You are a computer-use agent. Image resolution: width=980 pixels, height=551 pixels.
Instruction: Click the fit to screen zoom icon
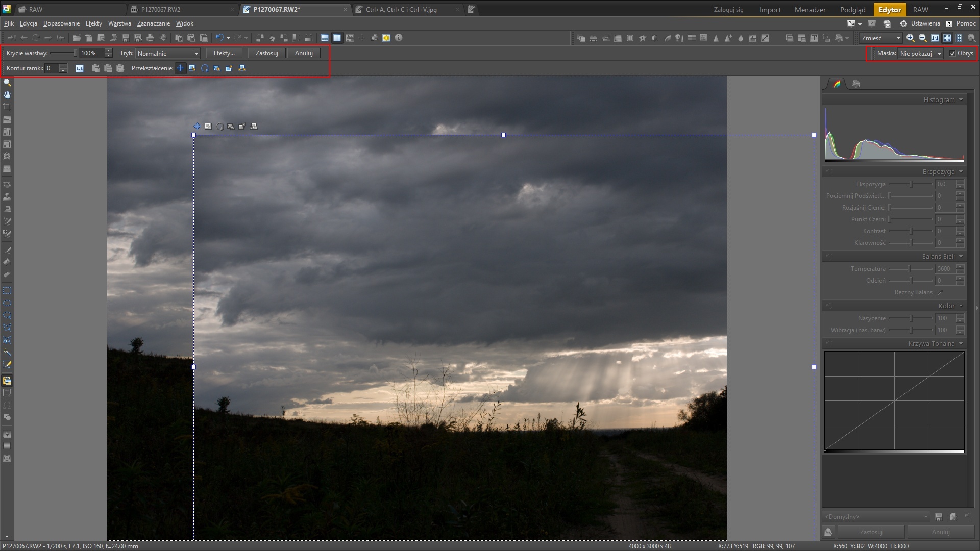pyautogui.click(x=947, y=38)
